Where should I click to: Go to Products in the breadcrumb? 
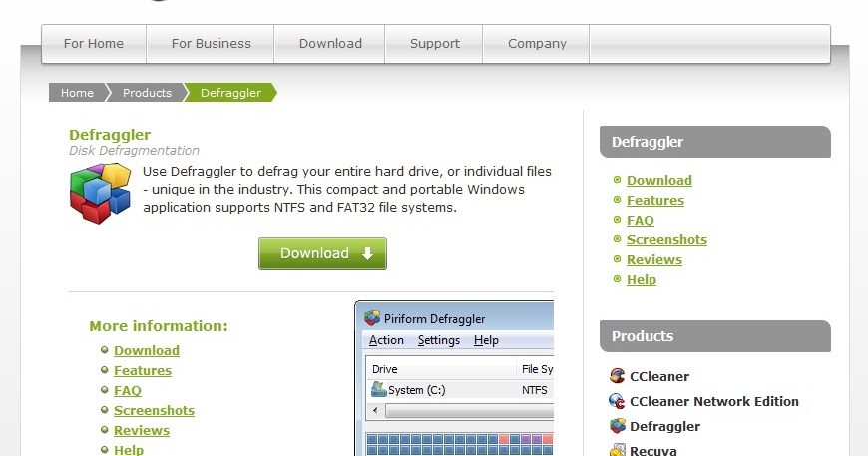(147, 93)
